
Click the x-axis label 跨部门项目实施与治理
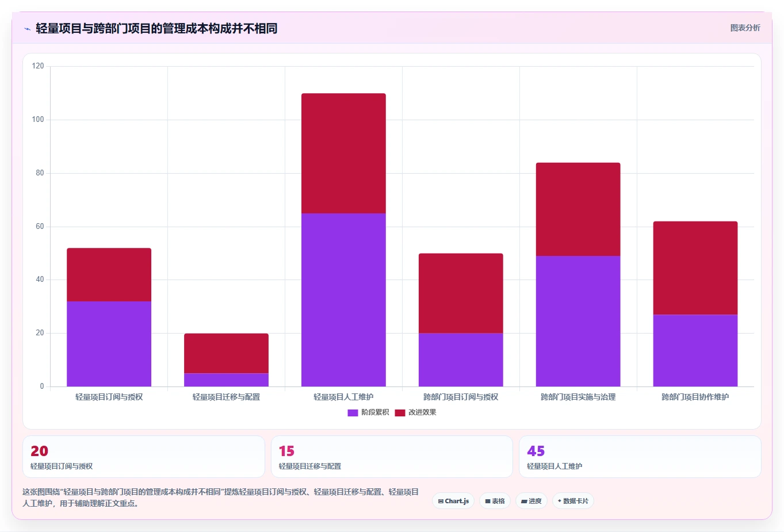tap(578, 397)
